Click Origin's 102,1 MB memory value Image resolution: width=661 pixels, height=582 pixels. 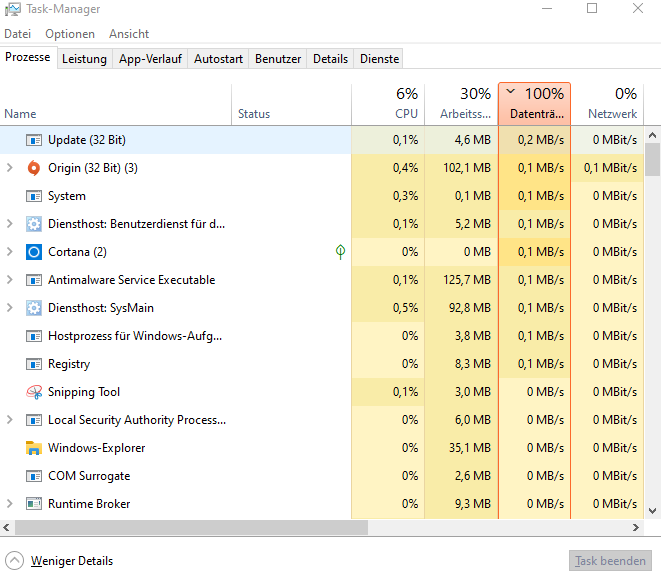coord(467,168)
